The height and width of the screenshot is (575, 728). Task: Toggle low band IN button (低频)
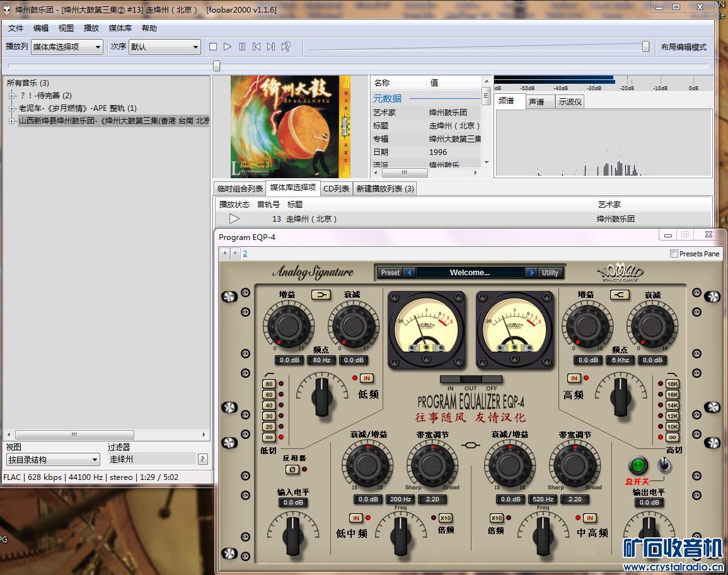tap(367, 379)
